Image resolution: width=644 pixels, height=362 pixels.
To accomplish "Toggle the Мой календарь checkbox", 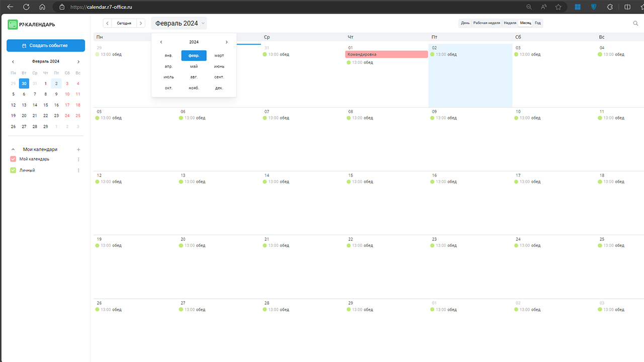I will click(x=14, y=159).
